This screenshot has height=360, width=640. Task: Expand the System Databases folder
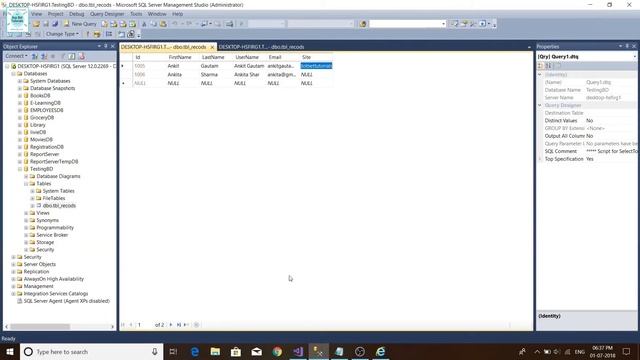(x=20, y=81)
